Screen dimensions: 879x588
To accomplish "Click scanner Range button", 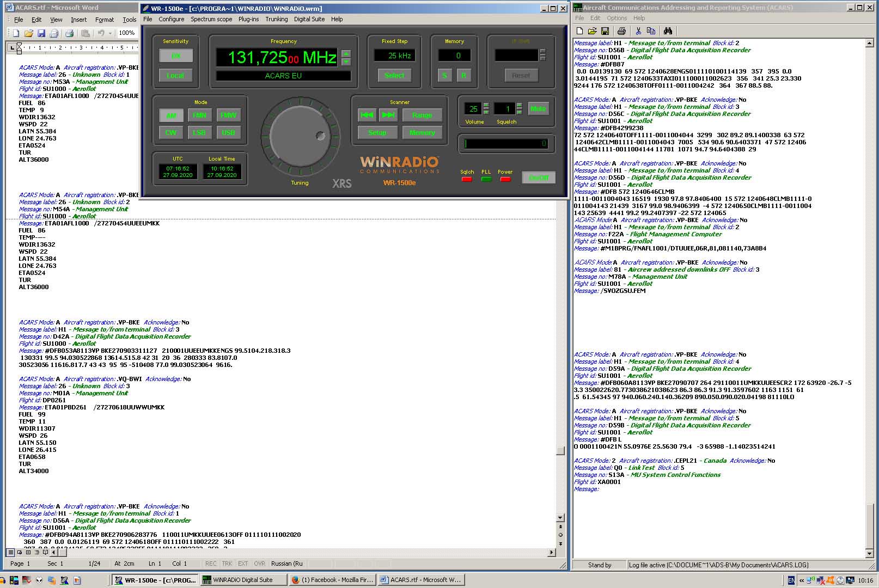I will pyautogui.click(x=422, y=115).
